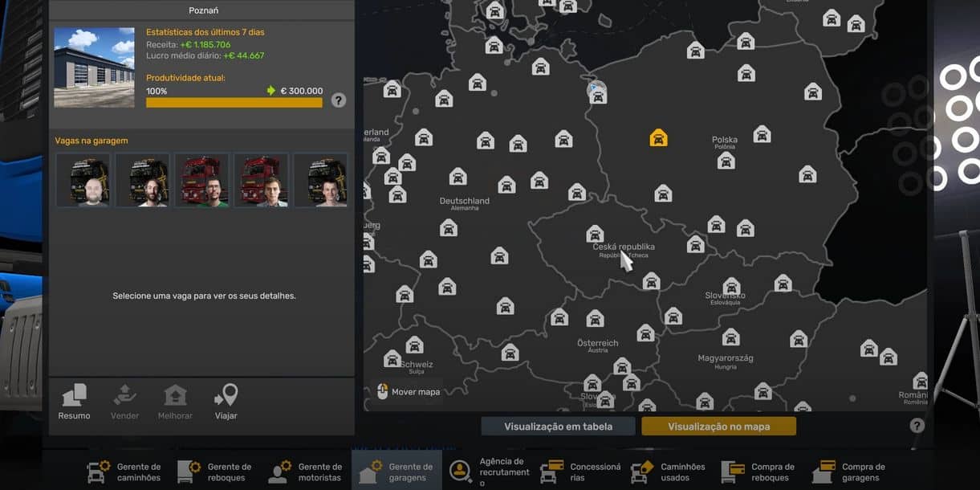Click the Vender garage sell icon
This screenshot has height=490, width=980.
pyautogui.click(x=124, y=402)
